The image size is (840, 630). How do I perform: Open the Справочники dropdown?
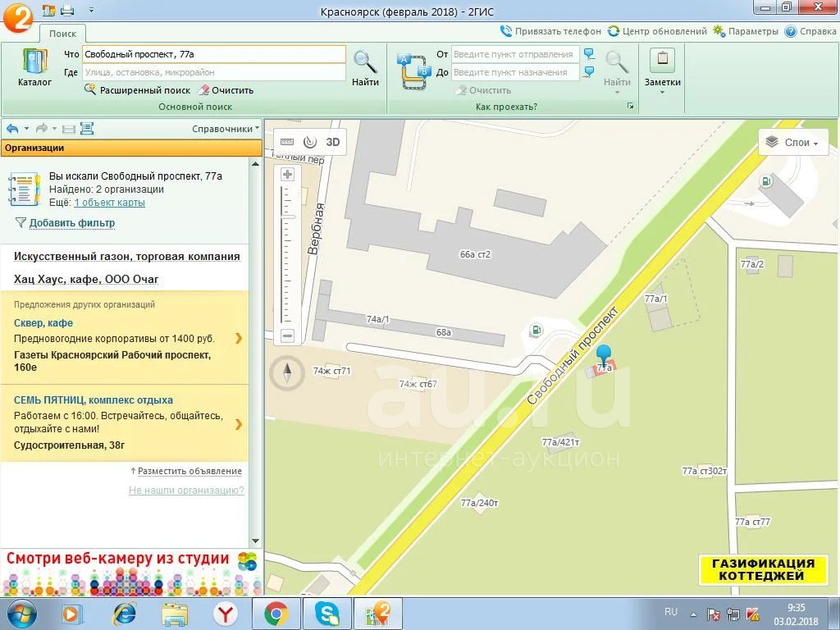(x=226, y=129)
